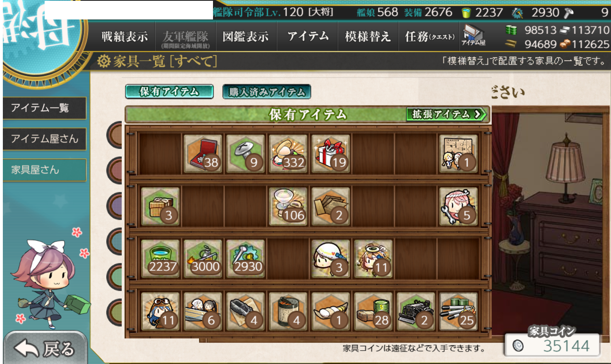The image size is (611, 364).
Task: Pick the development material item showing 2930
Action: 245,258
